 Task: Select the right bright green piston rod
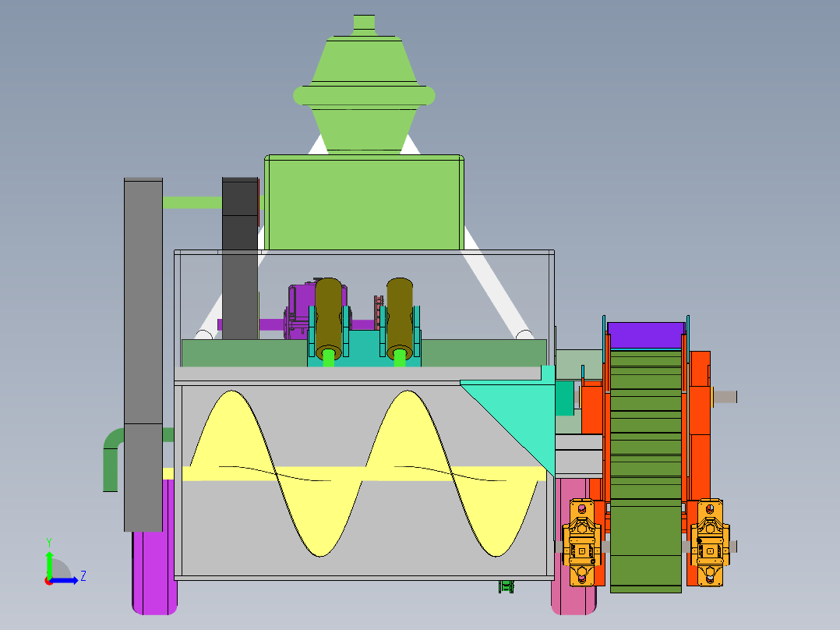pos(400,358)
